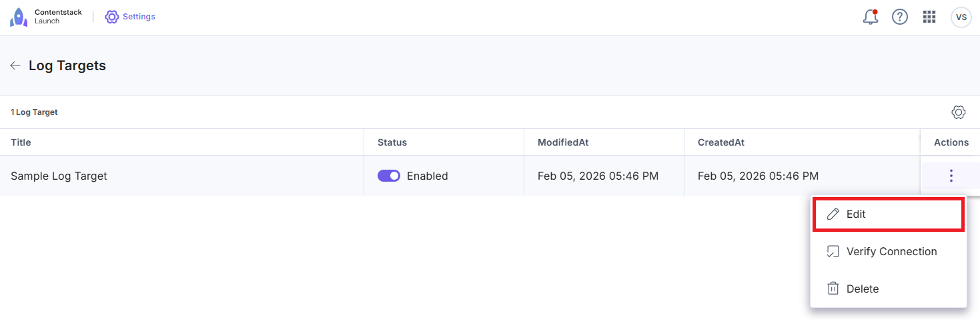Open the table settings gear icon

(959, 112)
